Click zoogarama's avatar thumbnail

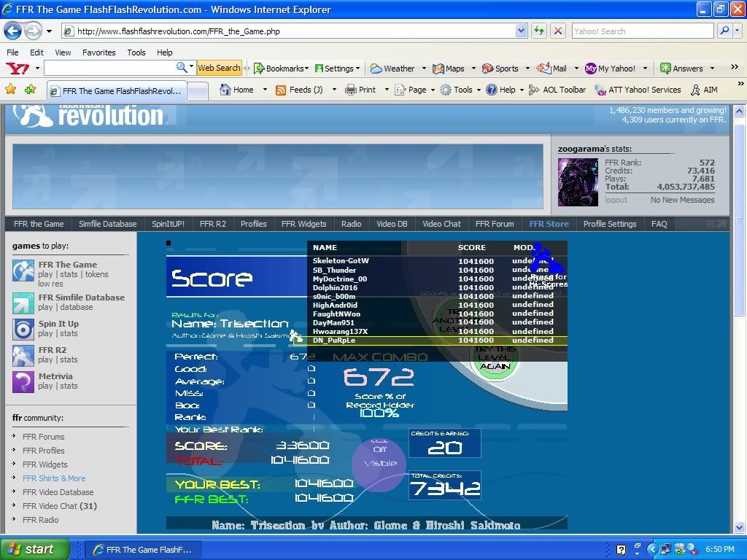tap(578, 182)
